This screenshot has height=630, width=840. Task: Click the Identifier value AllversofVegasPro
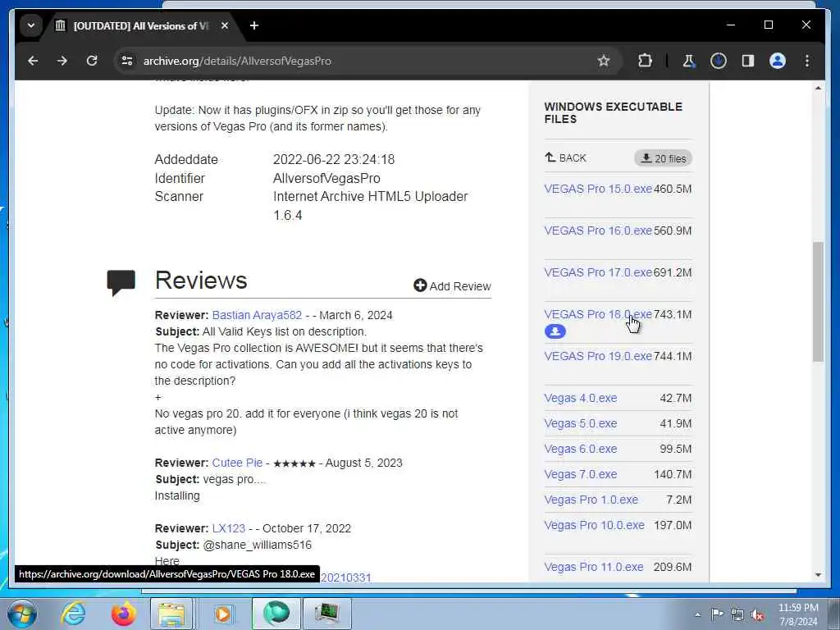[326, 178]
